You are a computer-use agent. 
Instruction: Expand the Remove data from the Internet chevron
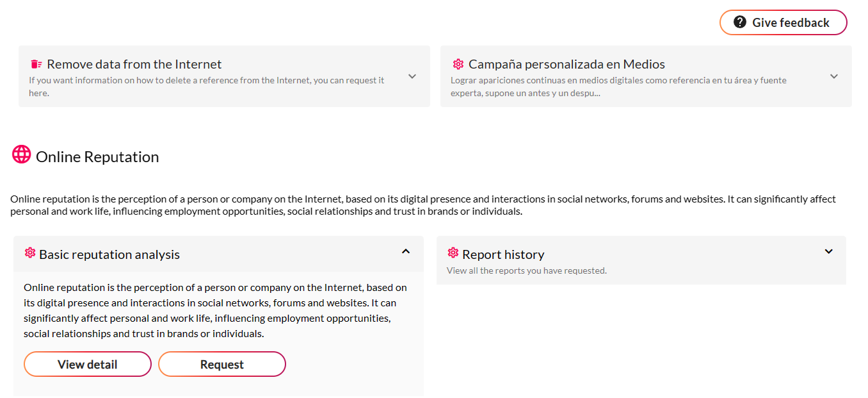point(412,76)
